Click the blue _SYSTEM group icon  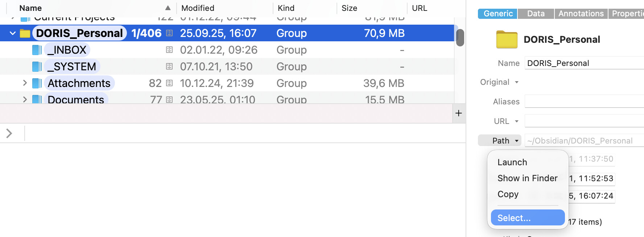pos(37,67)
